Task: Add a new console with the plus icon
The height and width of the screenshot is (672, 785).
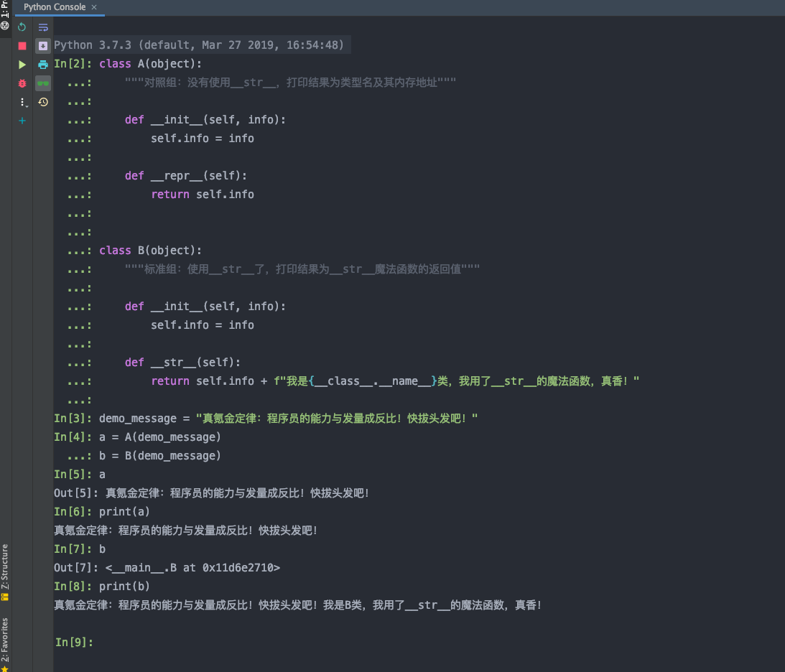Action: click(x=22, y=121)
